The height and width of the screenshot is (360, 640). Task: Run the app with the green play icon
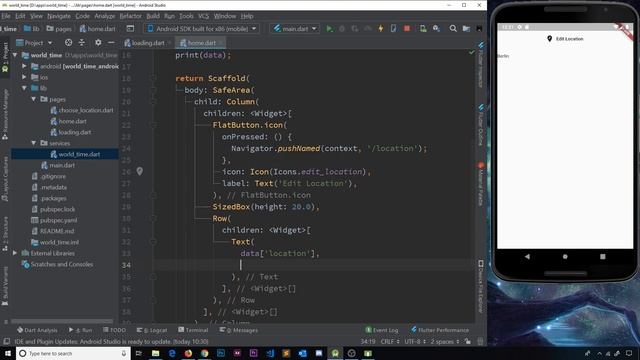click(x=329, y=29)
